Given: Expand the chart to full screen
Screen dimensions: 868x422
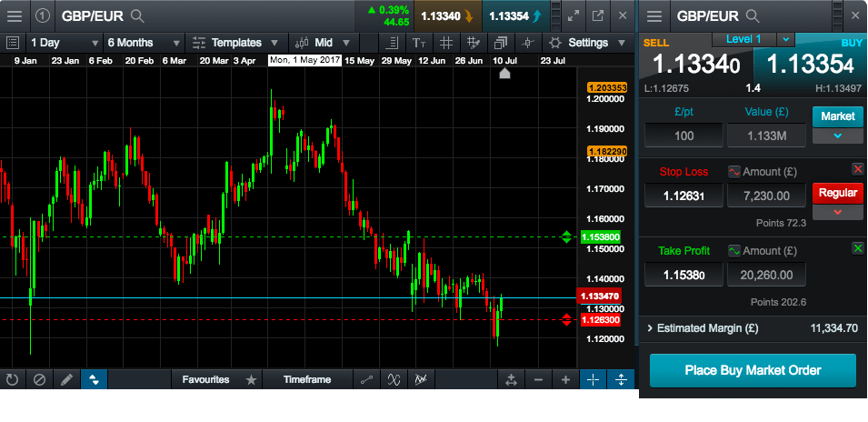Looking at the screenshot, I should click(573, 16).
